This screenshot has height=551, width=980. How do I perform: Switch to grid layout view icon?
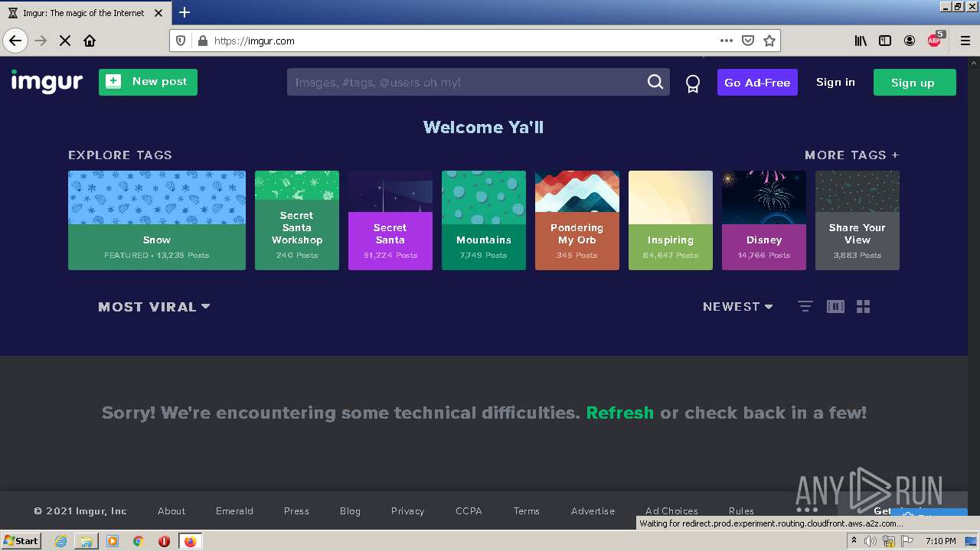[x=864, y=306]
